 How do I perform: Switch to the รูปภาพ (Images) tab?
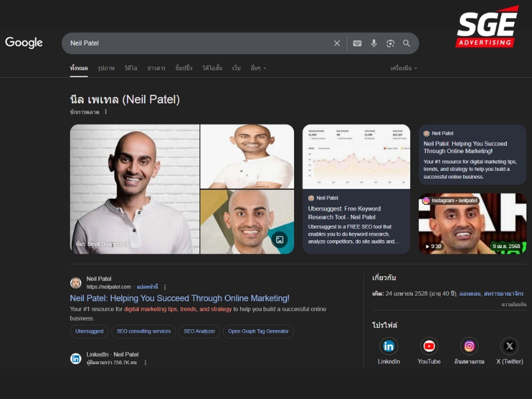tap(106, 68)
